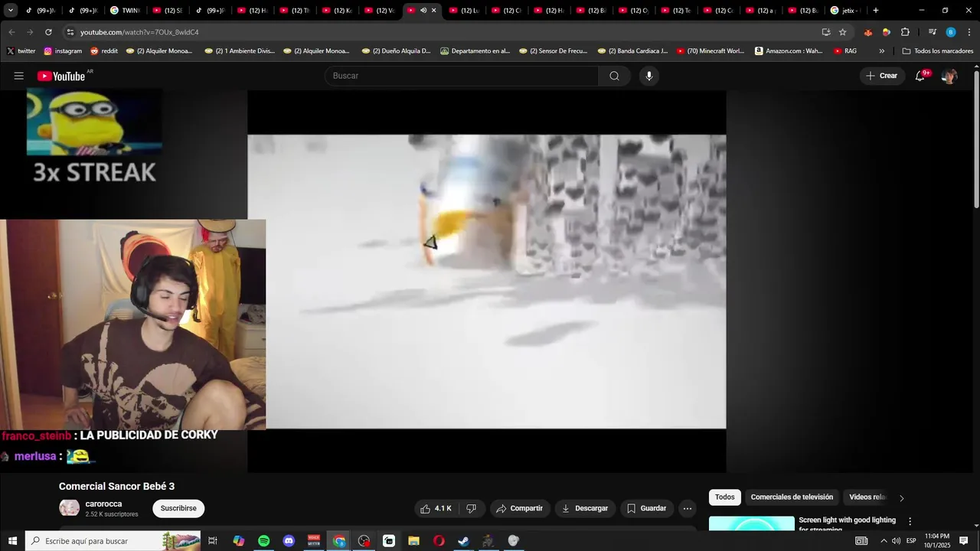Open the fox extension icon
The image size is (980, 551).
coord(867,32)
